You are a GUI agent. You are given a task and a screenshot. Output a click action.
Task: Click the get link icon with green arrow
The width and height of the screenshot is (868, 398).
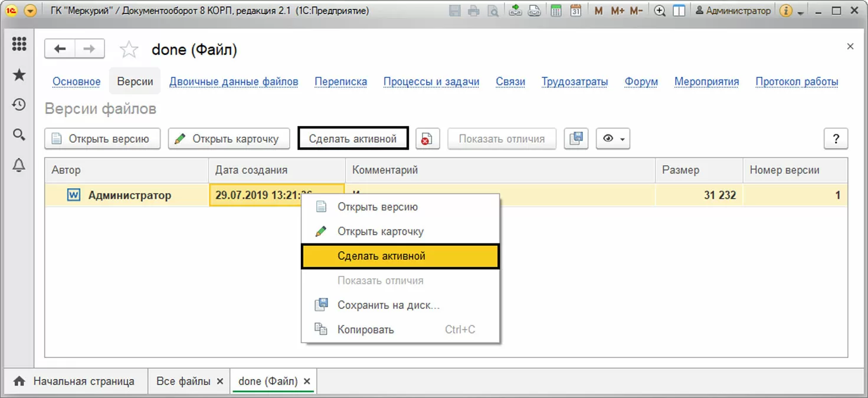(516, 11)
